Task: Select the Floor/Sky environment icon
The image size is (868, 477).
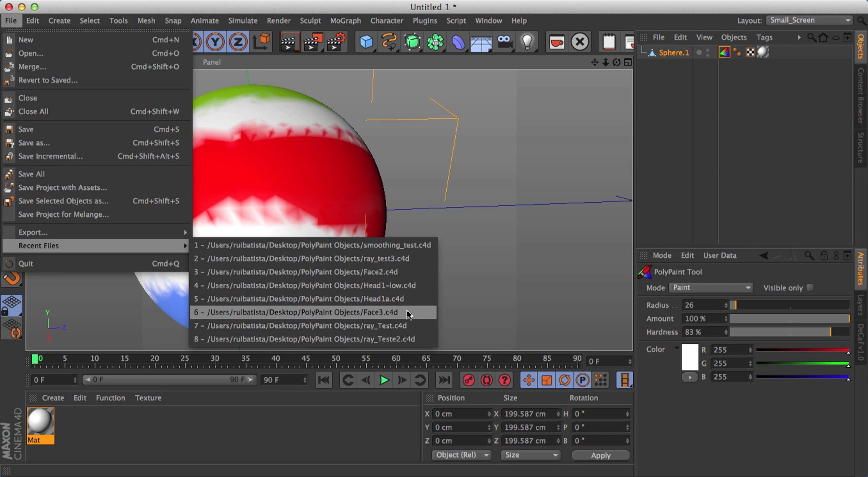Action: click(x=481, y=42)
